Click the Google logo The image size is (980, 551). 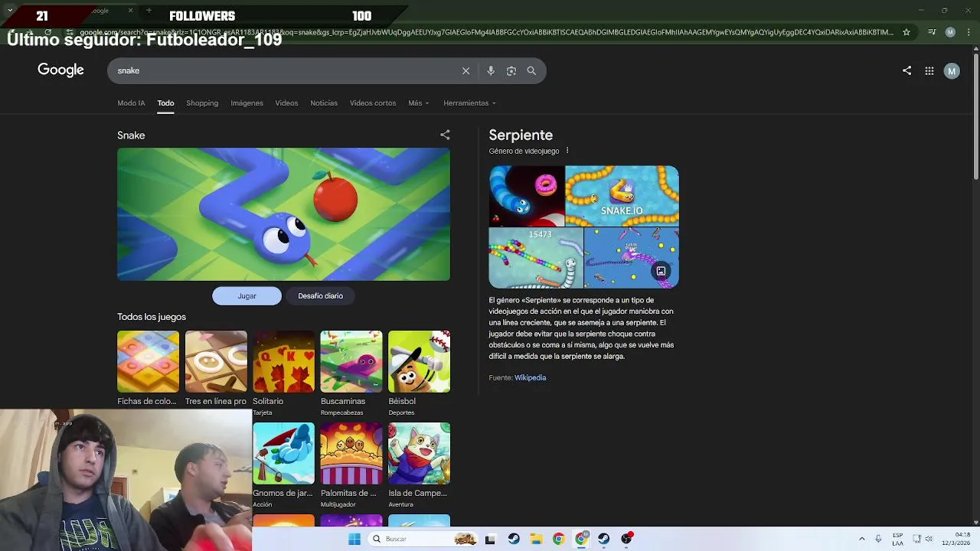[60, 70]
